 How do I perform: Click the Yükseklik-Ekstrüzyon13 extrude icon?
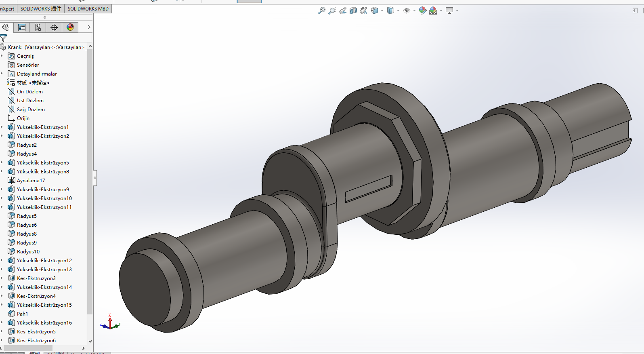[11, 269]
